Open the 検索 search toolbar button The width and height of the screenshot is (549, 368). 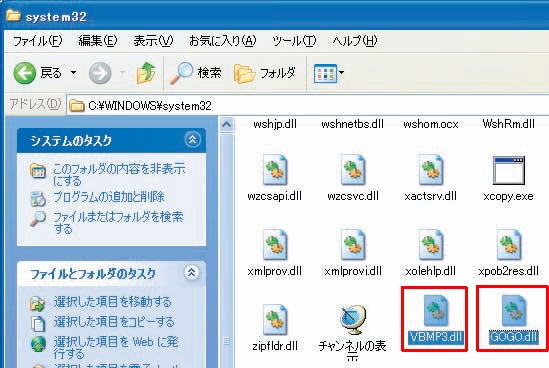[195, 73]
